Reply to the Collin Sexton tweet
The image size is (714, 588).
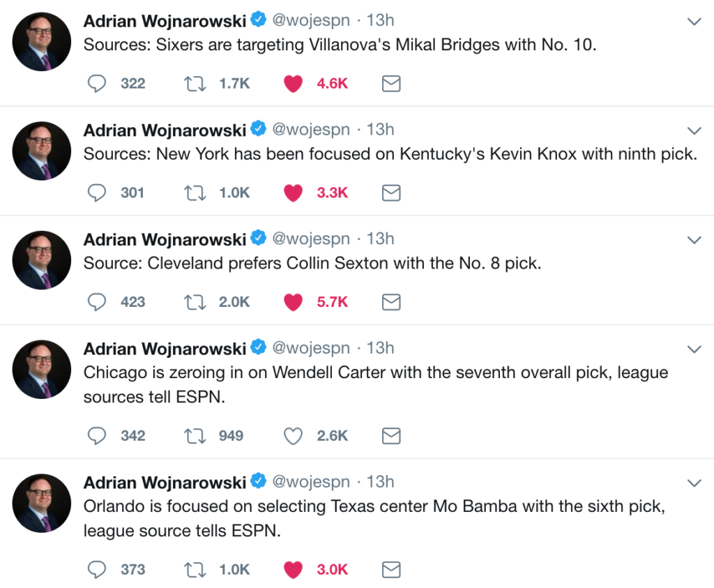pyautogui.click(x=97, y=302)
